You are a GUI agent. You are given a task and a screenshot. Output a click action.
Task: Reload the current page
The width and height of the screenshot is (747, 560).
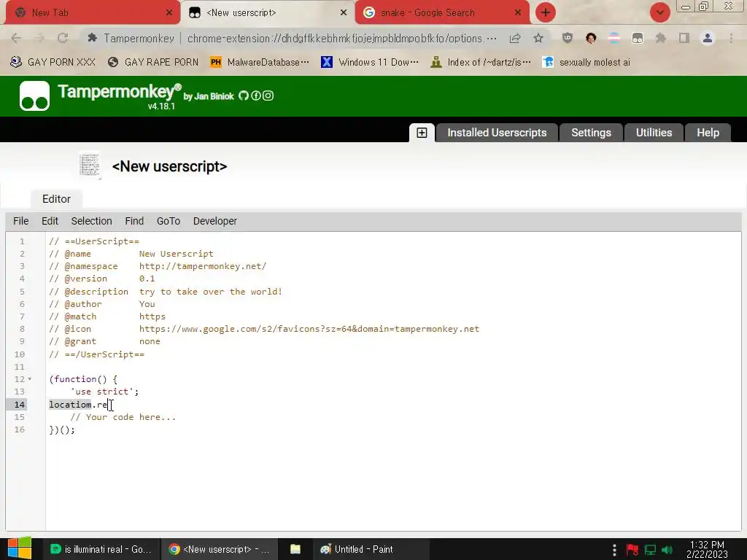pos(63,38)
